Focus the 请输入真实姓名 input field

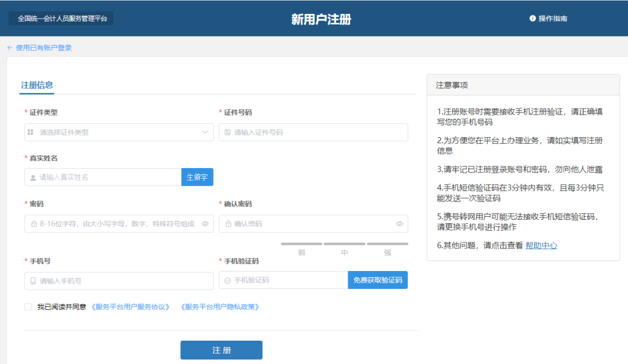pyautogui.click(x=103, y=177)
